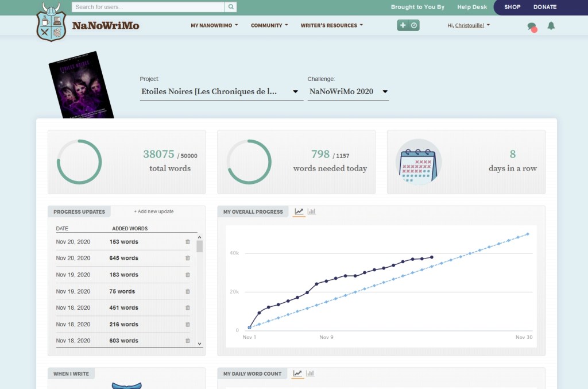The image size is (588, 389).
Task: Click the Donate button
Action: tap(544, 7)
